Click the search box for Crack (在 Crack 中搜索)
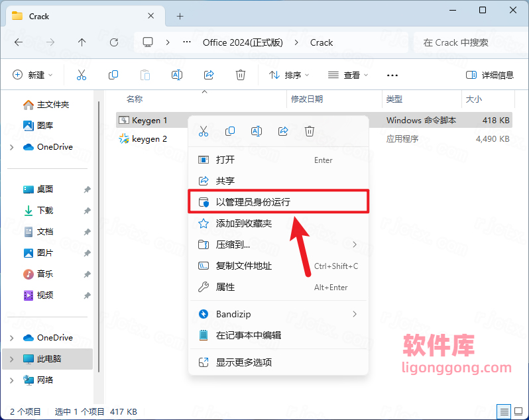 [x=471, y=42]
